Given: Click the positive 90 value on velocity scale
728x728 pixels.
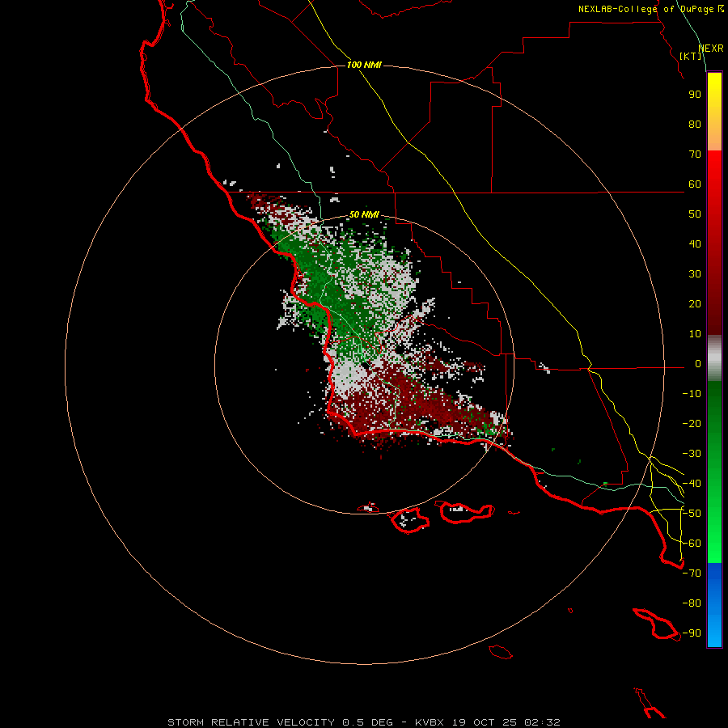Looking at the screenshot, I should (695, 95).
